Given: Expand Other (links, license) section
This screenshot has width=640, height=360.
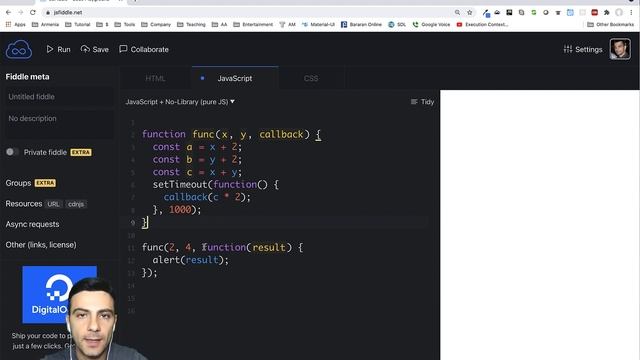Looking at the screenshot, I should coord(41,245).
